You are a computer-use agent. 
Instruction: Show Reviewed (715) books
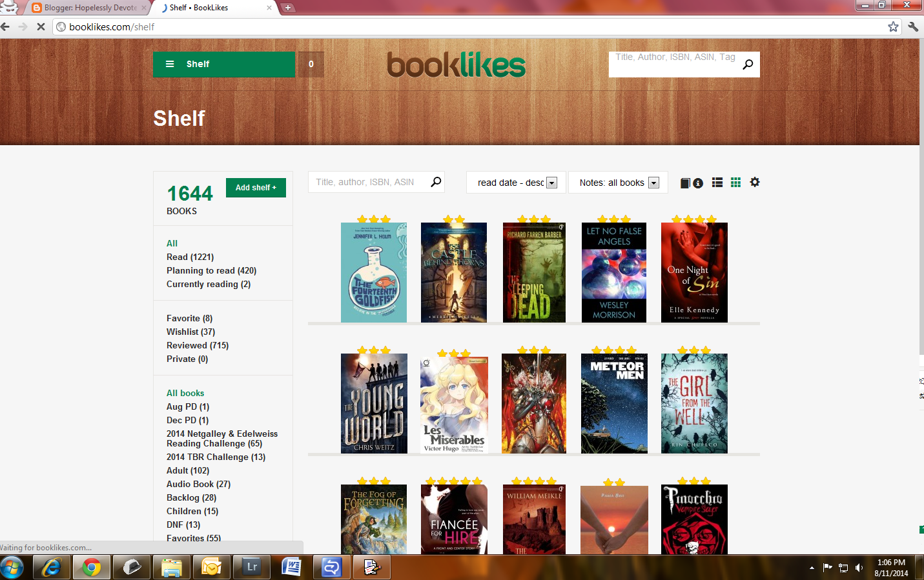(x=198, y=345)
